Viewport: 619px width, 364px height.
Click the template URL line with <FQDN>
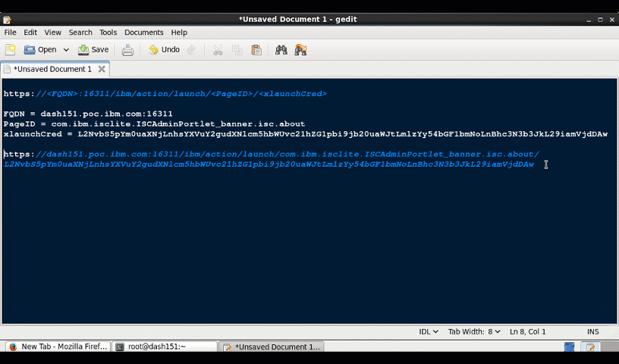click(x=165, y=93)
